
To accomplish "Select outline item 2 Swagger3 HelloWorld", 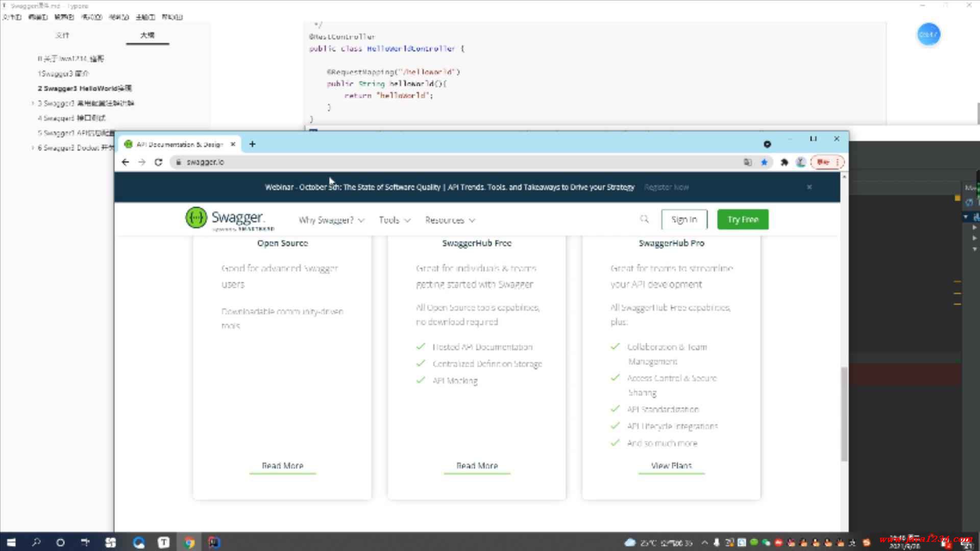I will tap(85, 88).
